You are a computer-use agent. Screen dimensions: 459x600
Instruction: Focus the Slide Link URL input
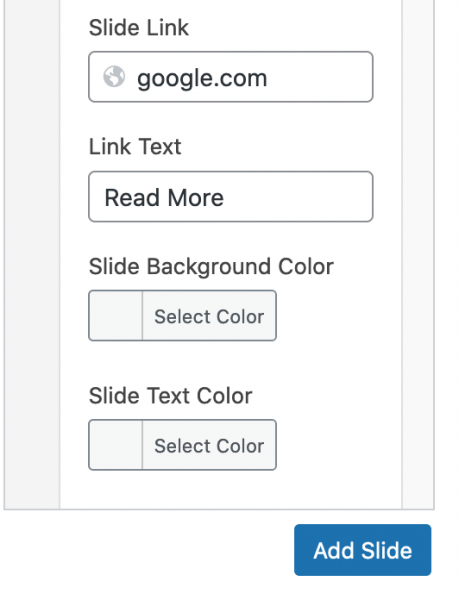point(231,77)
